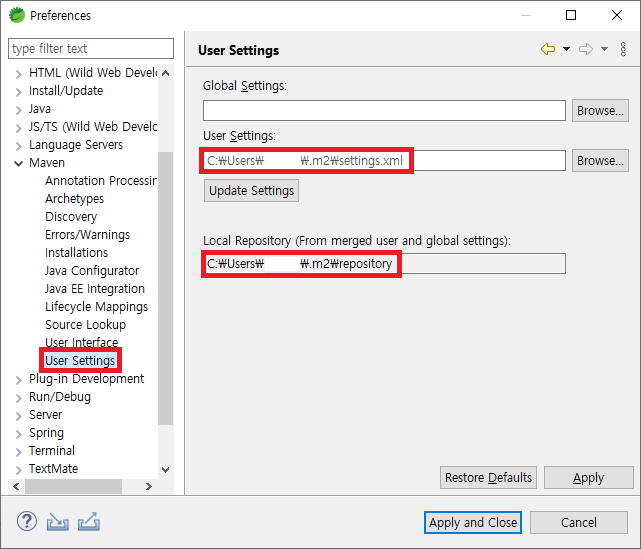The height and width of the screenshot is (549, 641).
Task: Select User Interface under Maven
Action: click(x=82, y=342)
